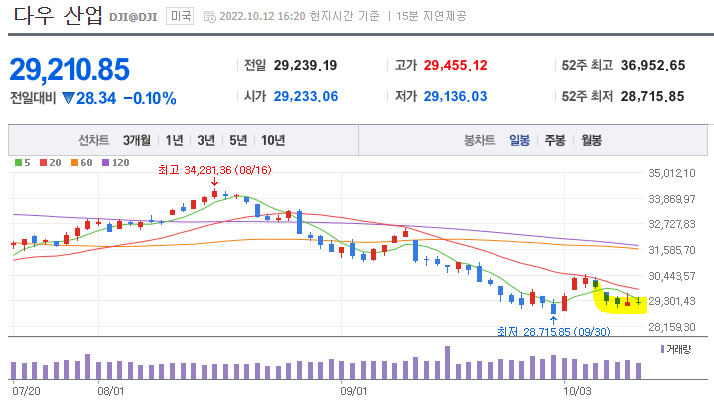Click the tallest volume bar in mid-September
This screenshot has height=410, width=714.
click(x=448, y=363)
